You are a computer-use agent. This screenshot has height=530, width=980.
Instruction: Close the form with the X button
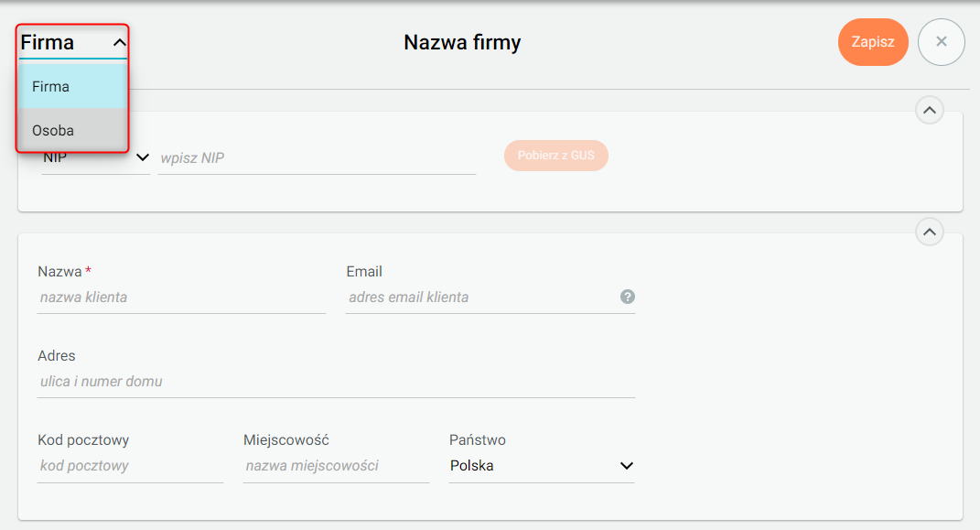pyautogui.click(x=942, y=42)
